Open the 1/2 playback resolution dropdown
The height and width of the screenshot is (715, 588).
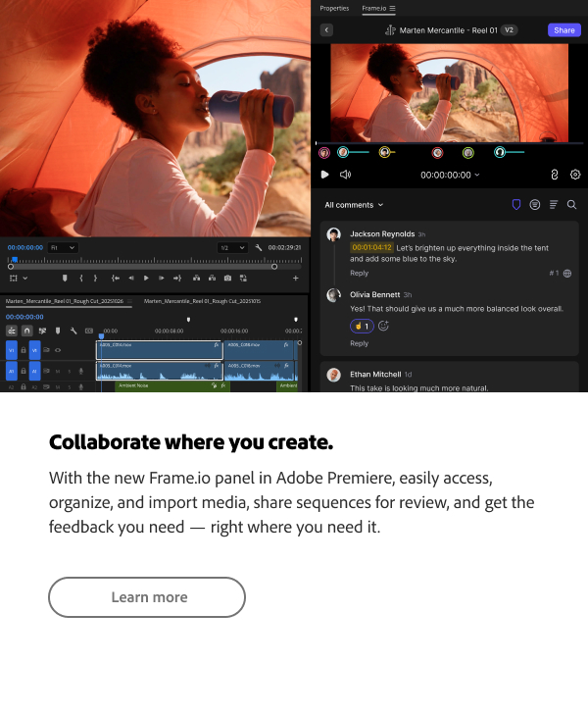pyautogui.click(x=232, y=247)
